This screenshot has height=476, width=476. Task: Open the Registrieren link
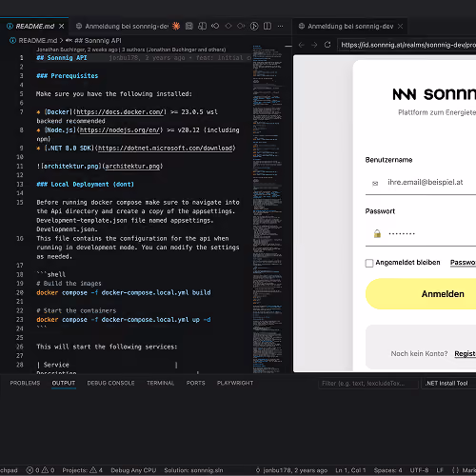tap(466, 353)
